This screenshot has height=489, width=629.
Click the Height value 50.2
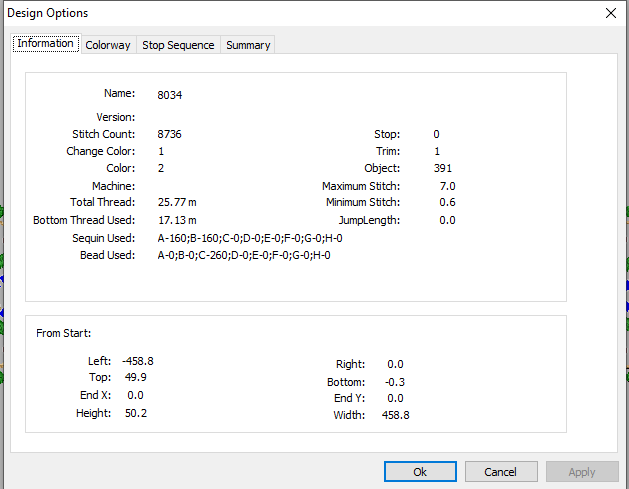[136, 413]
